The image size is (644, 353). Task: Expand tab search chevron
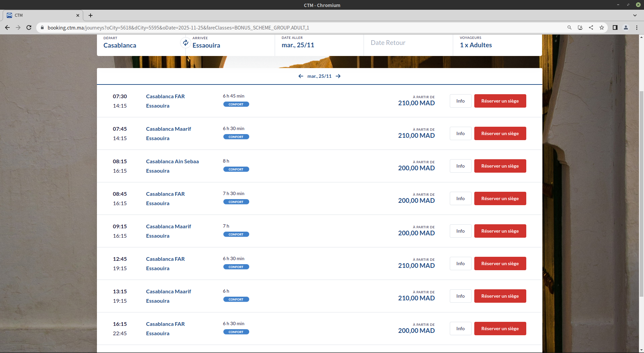(x=635, y=15)
